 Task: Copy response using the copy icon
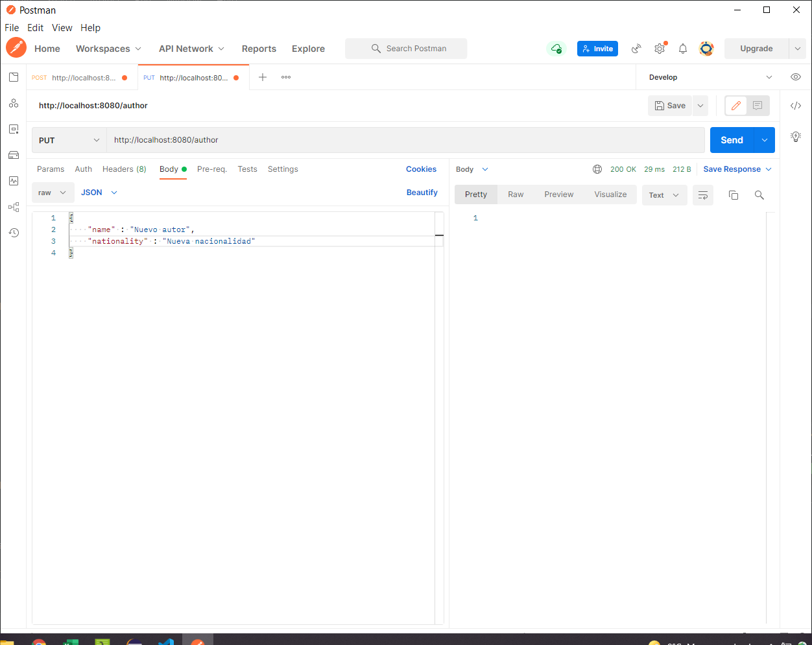pyautogui.click(x=734, y=195)
